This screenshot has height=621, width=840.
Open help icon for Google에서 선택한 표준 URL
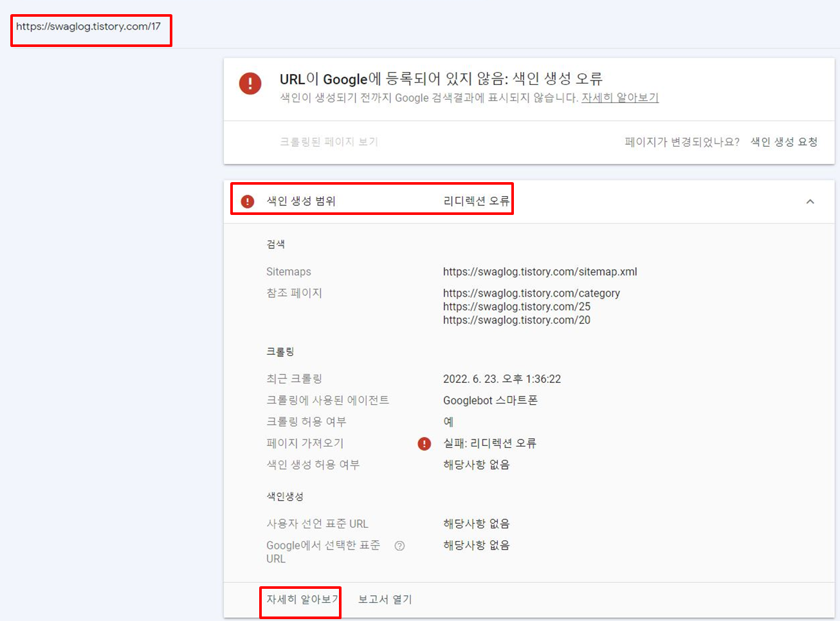click(x=399, y=546)
